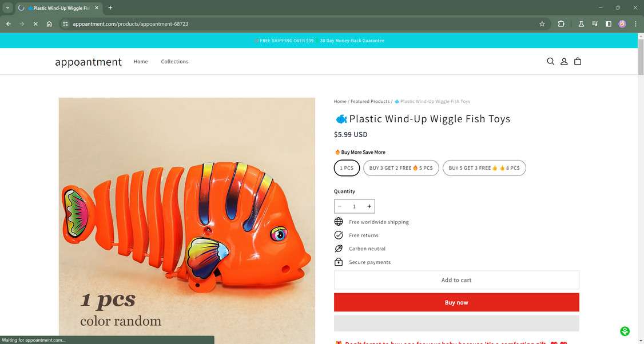Decrease quantity with the minus button

point(340,206)
